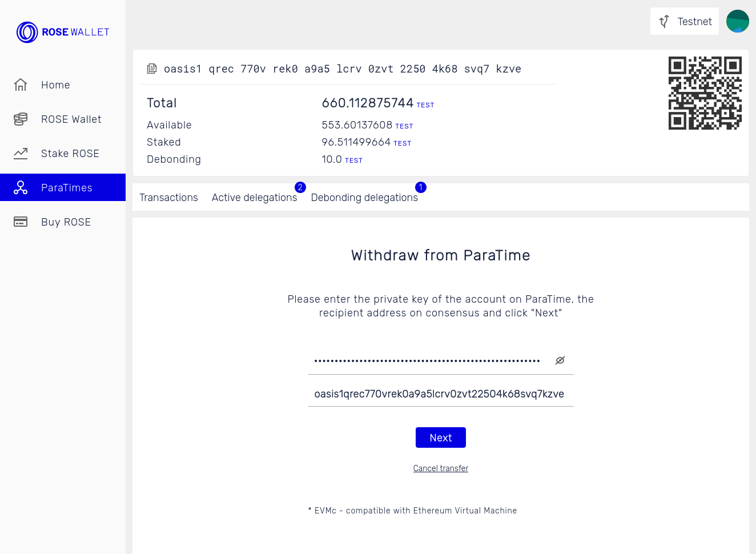This screenshot has width=756, height=554.
Task: Click the network fork icon beside Testnet
Action: [x=663, y=21]
